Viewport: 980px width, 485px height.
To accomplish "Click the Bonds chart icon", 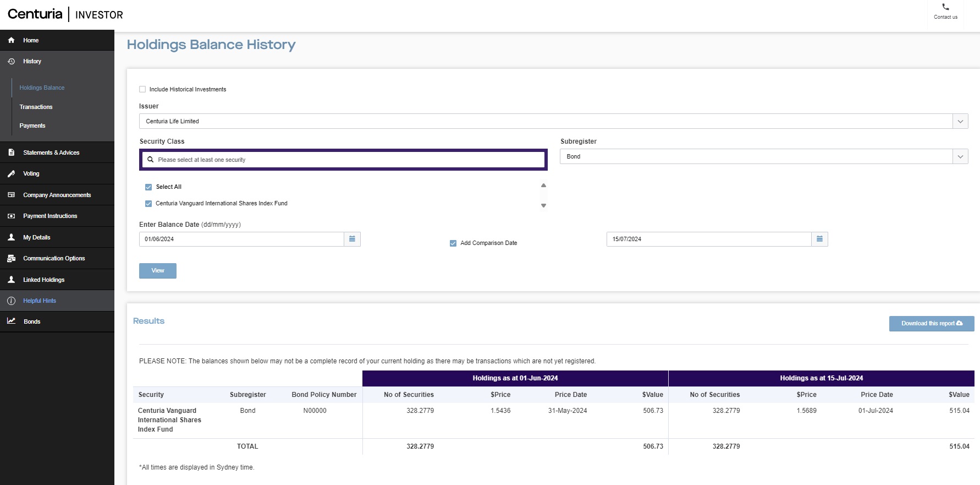I will pyautogui.click(x=11, y=321).
